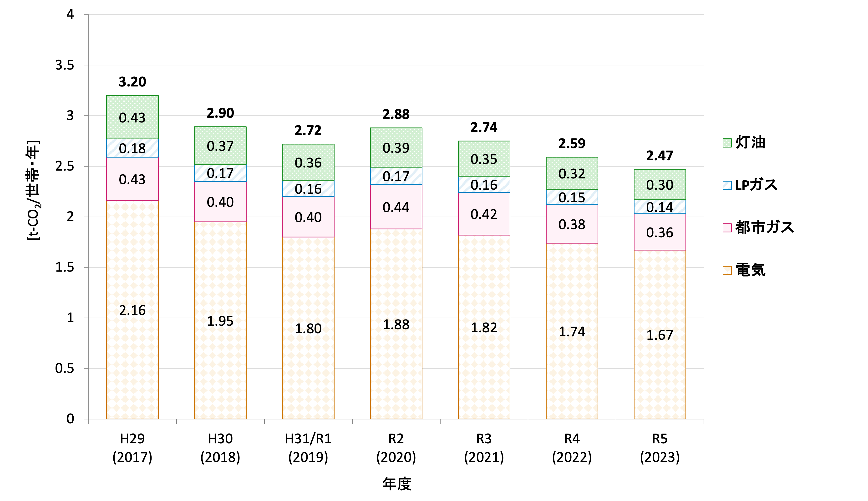Viewport: 868px width, 501px height.
Task: Select the t-CO2/世帯・年 vertical axis title
Action: [x=33, y=190]
